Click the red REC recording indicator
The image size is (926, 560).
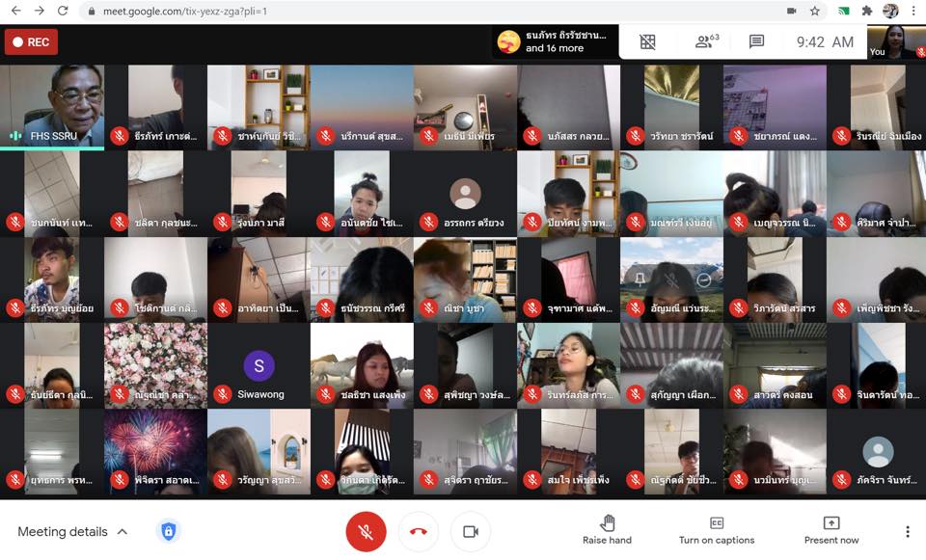pos(31,42)
